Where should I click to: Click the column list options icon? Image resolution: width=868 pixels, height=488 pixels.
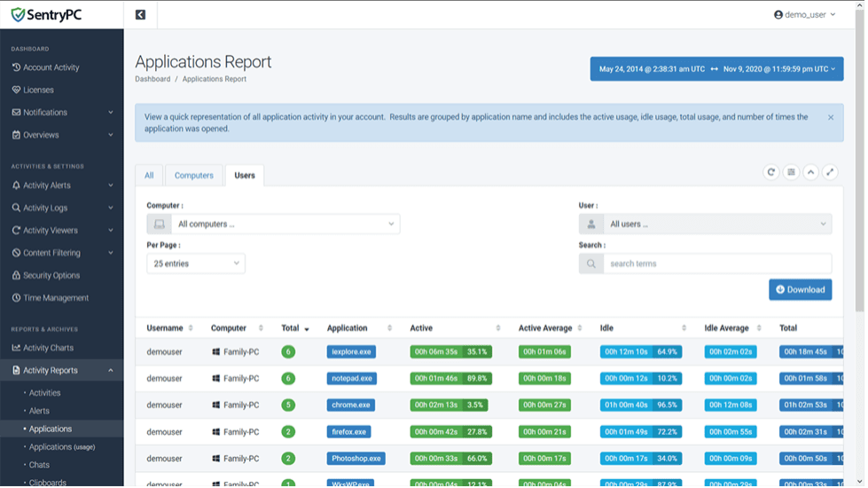[x=791, y=172]
